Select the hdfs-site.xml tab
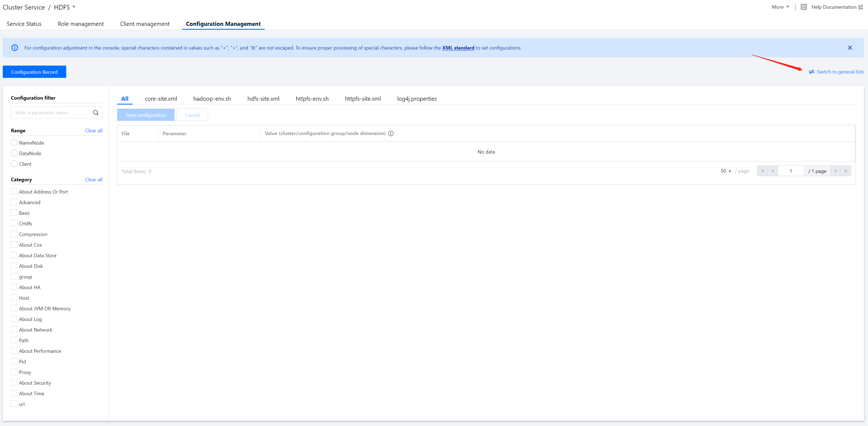The height and width of the screenshot is (426, 868). point(263,99)
